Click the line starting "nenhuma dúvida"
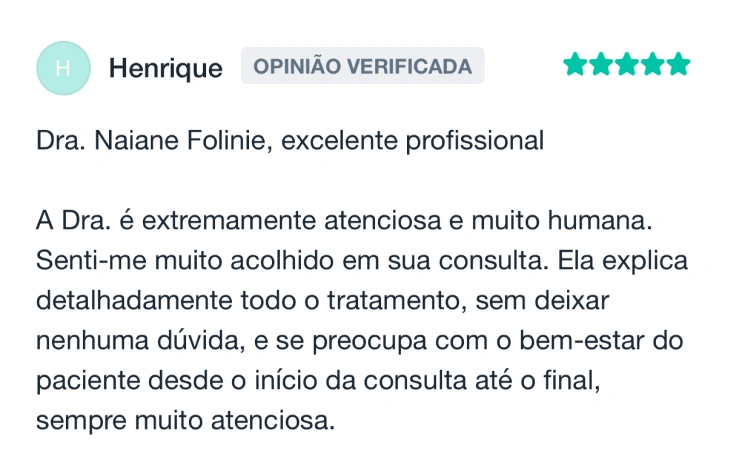Image resolution: width=731 pixels, height=468 pixels. point(358,340)
